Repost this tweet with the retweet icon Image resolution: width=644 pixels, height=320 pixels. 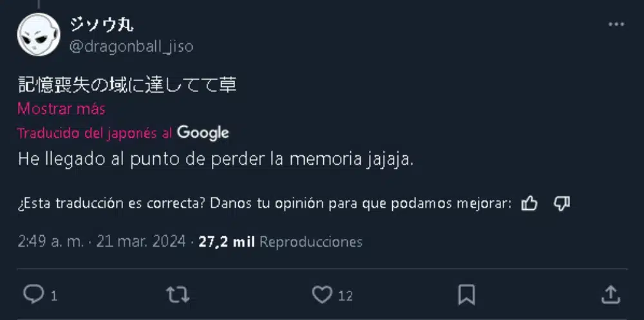[x=177, y=294]
